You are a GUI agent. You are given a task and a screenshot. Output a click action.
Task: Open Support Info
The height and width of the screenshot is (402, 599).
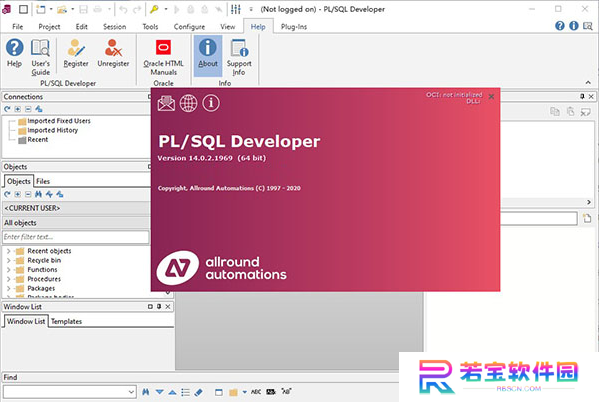click(x=239, y=57)
